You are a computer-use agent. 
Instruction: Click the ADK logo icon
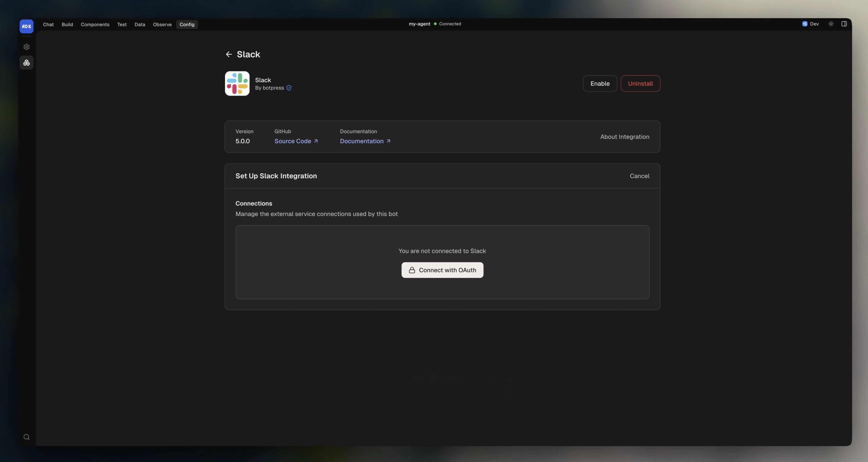tap(26, 26)
